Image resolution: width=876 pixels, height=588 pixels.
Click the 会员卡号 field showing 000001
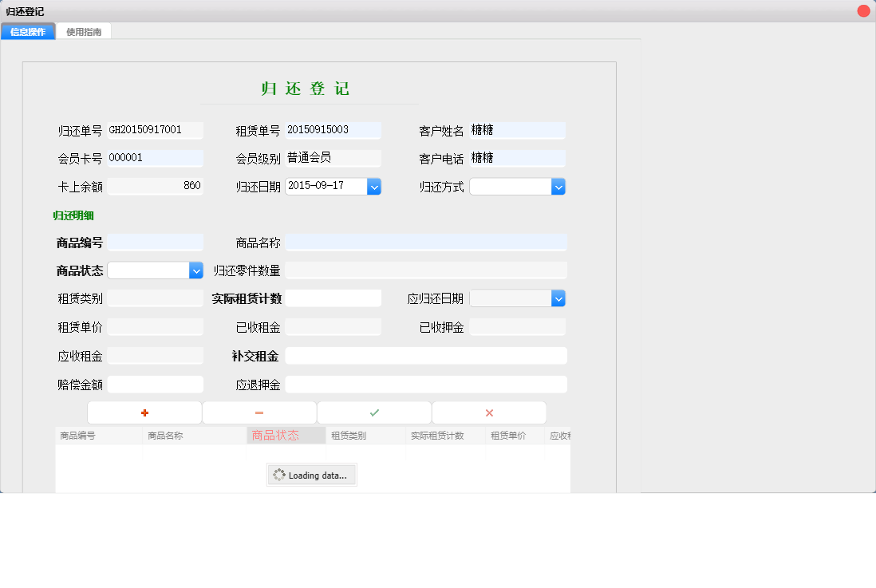(156, 158)
